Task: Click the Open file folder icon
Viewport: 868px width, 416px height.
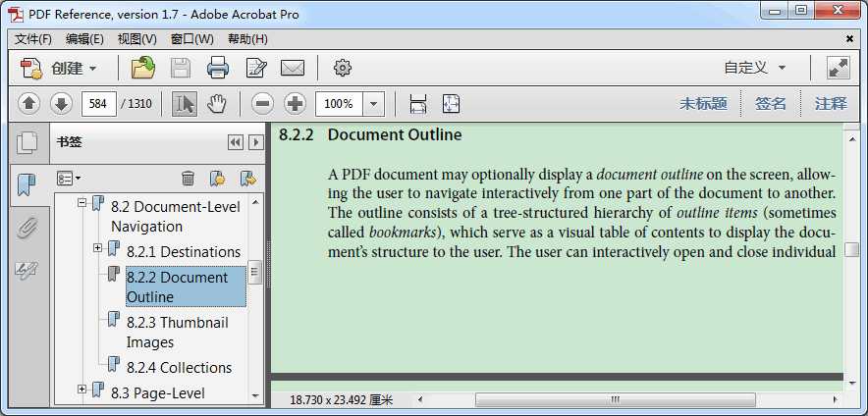Action: click(x=142, y=68)
